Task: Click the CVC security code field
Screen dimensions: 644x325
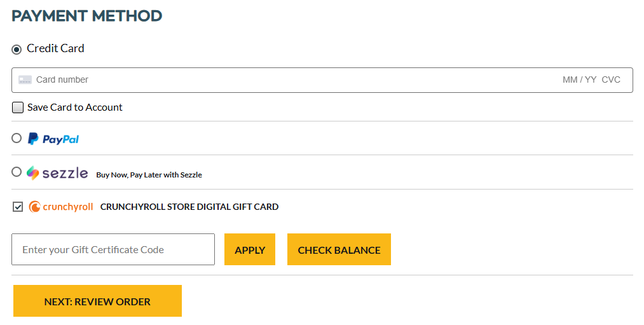Action: click(611, 80)
